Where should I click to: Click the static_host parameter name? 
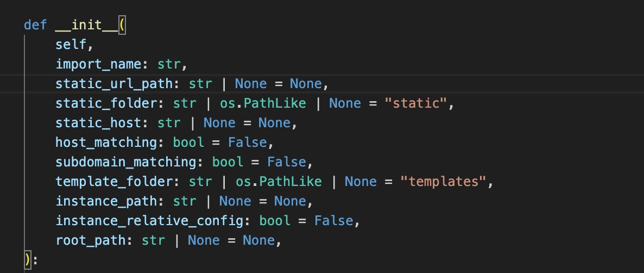coord(102,123)
